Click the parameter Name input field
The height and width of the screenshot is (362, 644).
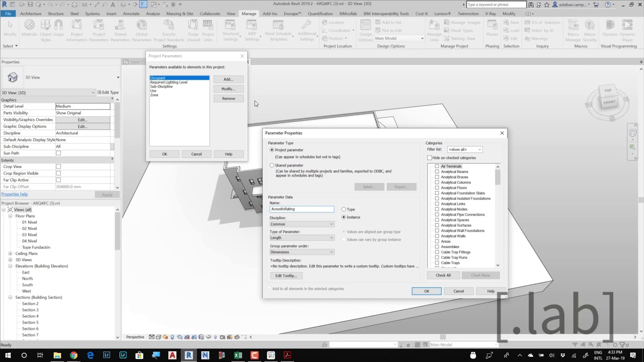(x=302, y=209)
